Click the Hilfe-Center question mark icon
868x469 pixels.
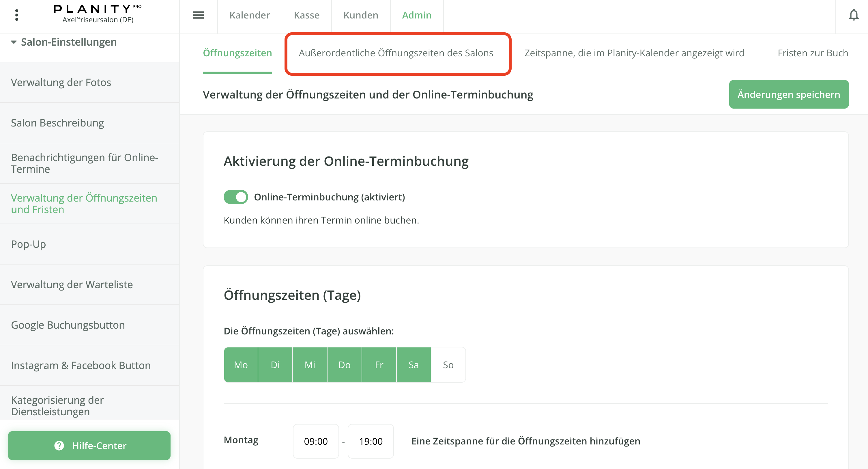(x=59, y=445)
